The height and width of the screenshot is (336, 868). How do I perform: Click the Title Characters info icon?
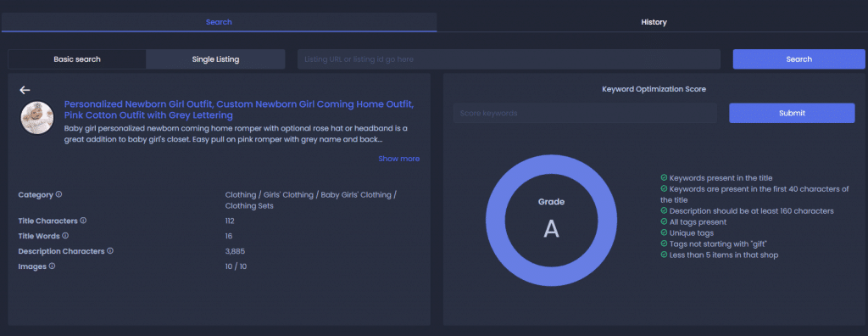(83, 221)
